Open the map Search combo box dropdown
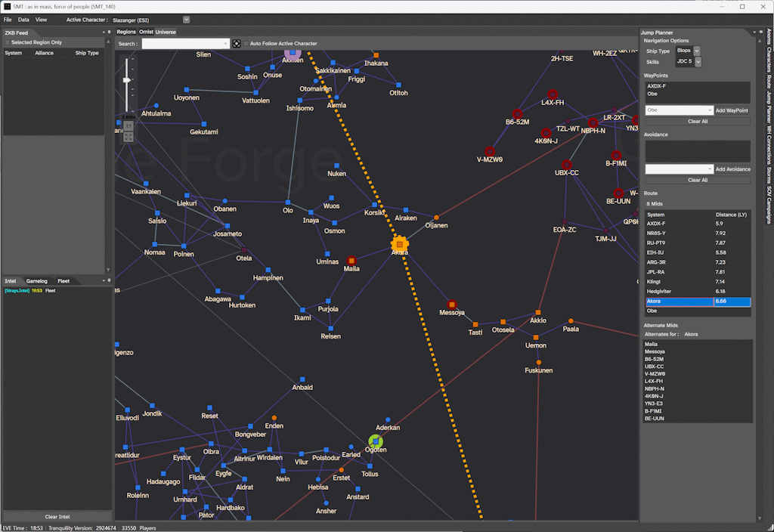This screenshot has height=532, width=774. coord(225,43)
